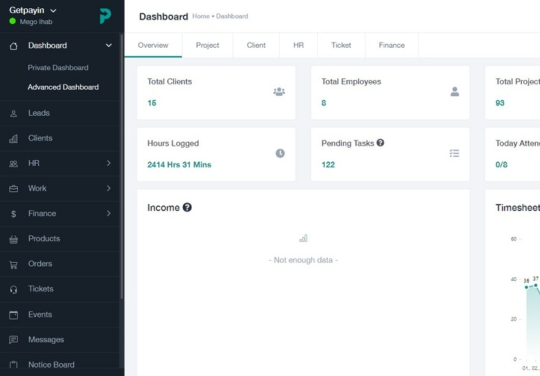Click the Home breadcrumb link
The image size is (540, 376).
pos(201,16)
